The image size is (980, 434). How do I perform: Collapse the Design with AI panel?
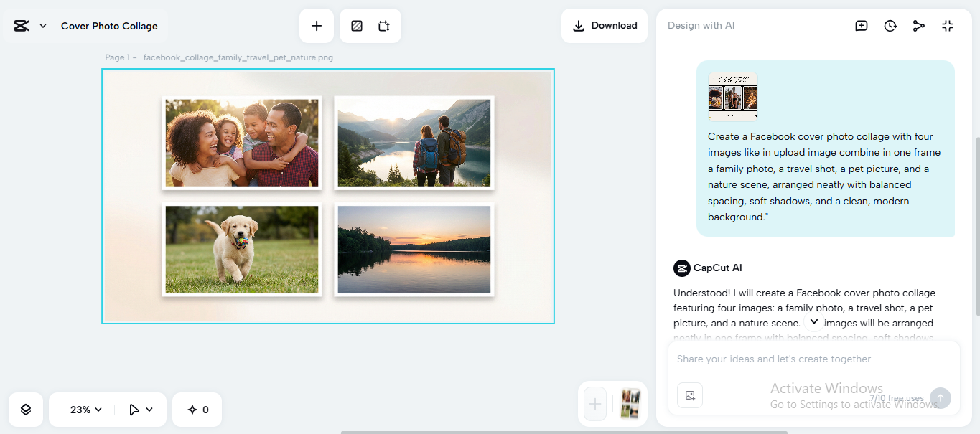pyautogui.click(x=948, y=25)
